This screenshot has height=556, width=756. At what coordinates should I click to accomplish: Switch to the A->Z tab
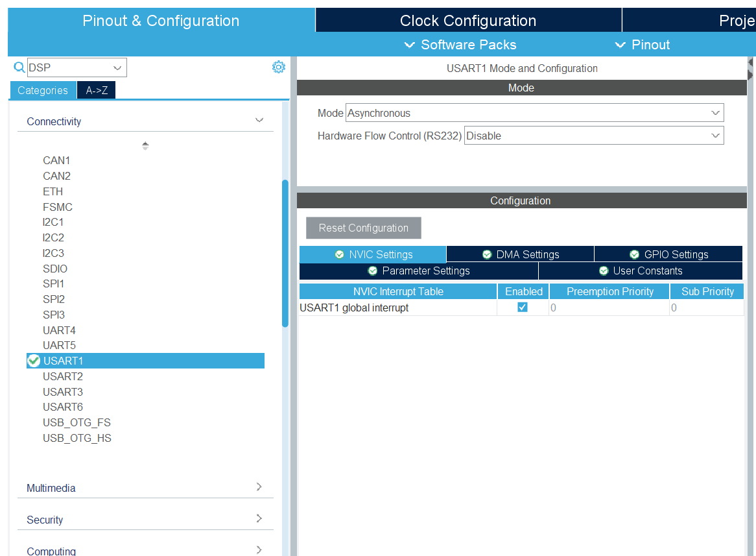click(97, 90)
